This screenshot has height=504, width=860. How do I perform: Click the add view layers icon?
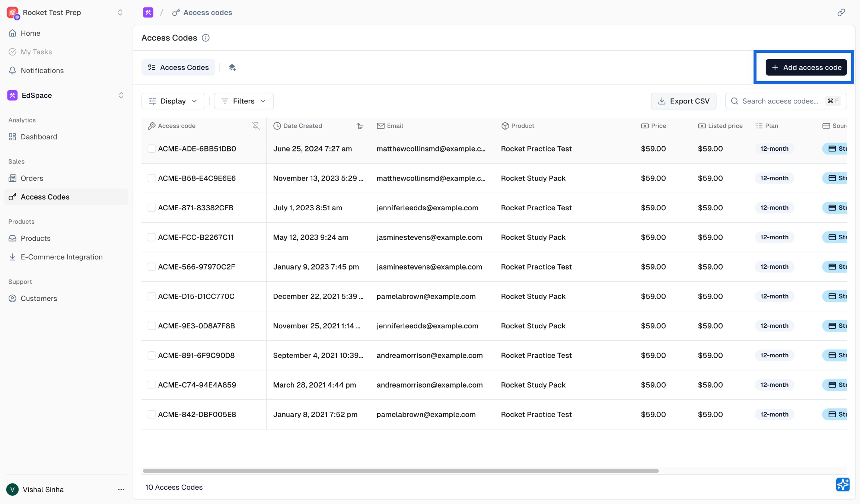point(232,67)
